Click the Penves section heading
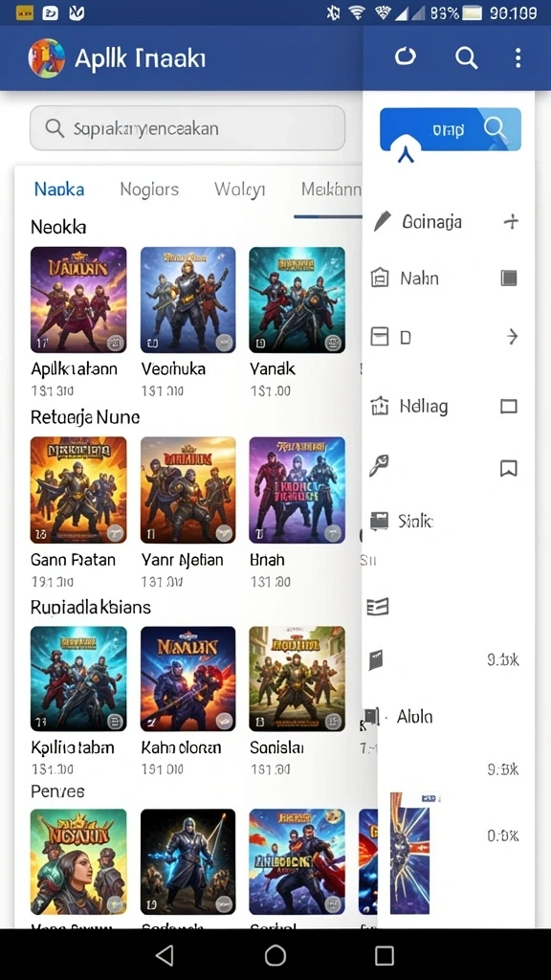This screenshot has width=551, height=980. [x=57, y=791]
